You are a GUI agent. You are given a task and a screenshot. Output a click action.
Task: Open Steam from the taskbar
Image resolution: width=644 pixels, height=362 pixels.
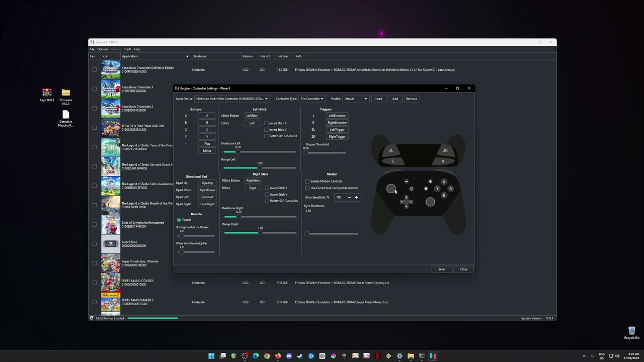tap(300, 356)
